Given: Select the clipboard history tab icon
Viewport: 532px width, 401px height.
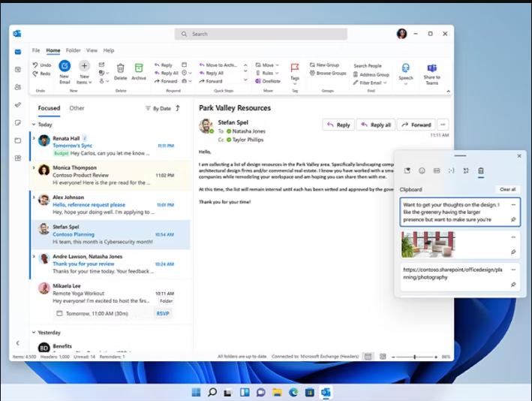Looking at the screenshot, I should [x=481, y=170].
